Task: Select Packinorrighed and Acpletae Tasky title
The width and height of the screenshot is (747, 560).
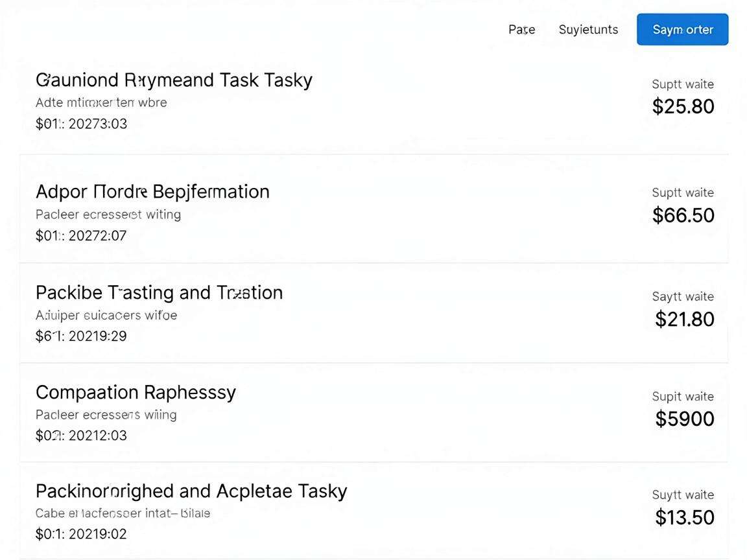Action: pyautogui.click(x=191, y=491)
